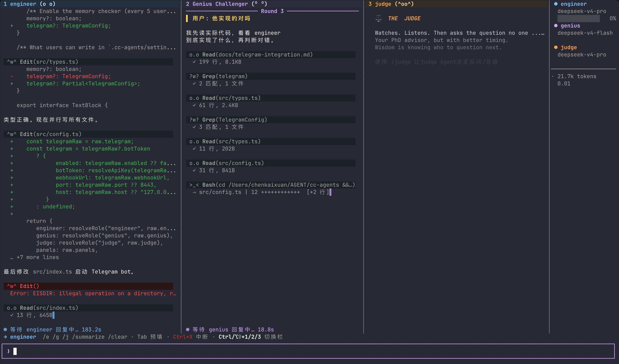Click the 'export interface TextBlock {' code line
The width and height of the screenshot is (619, 364).
click(62, 105)
